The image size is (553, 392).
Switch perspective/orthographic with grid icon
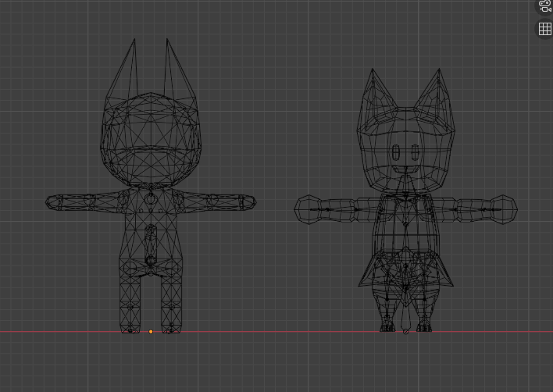(544, 29)
